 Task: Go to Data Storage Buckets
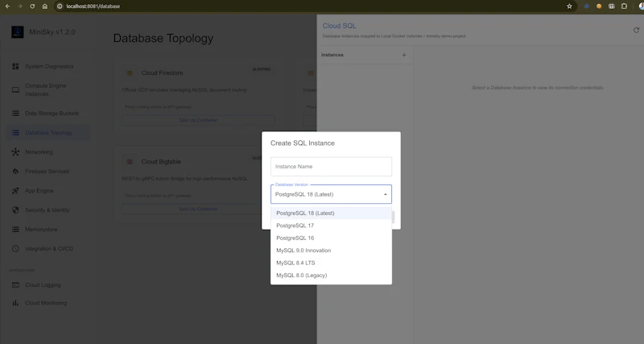tap(48, 113)
